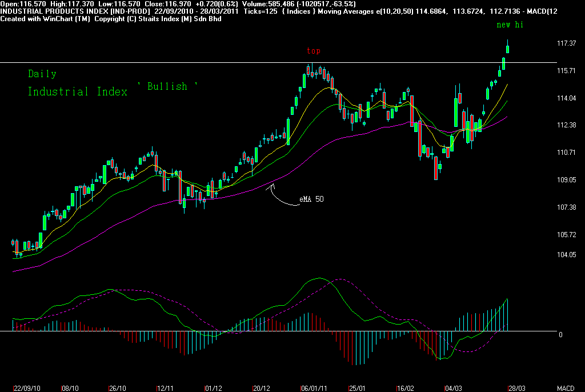
Task: Click the High:117.370 header value
Action: tap(72, 4)
